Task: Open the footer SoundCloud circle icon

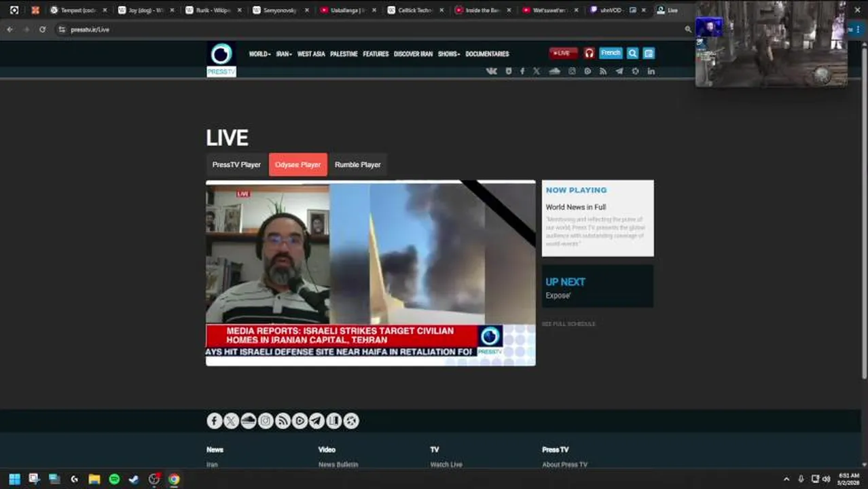Action: (x=249, y=421)
